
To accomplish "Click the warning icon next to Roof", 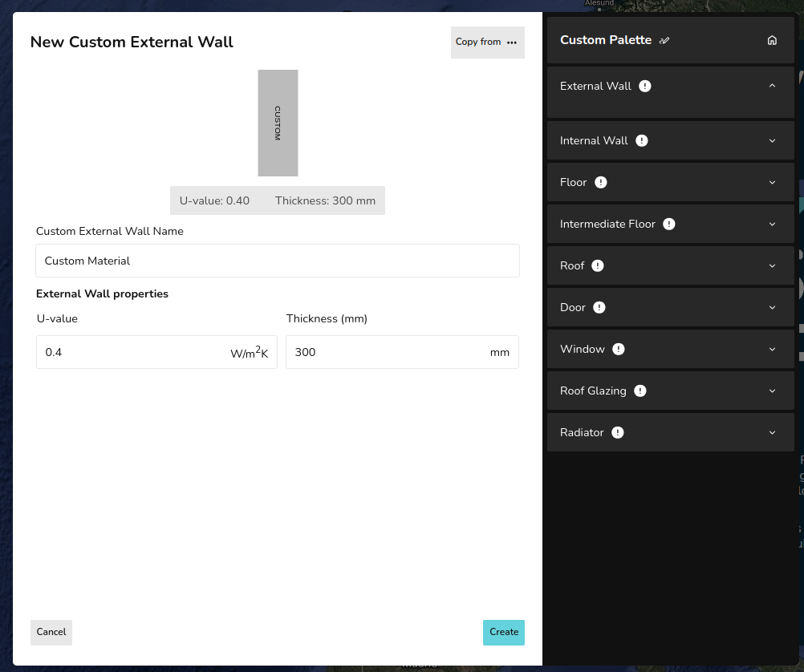I will 597,265.
